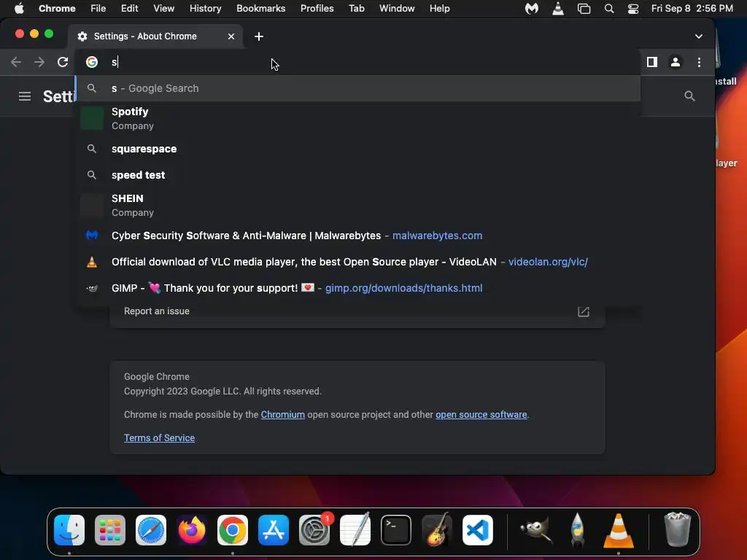
Task: Open Trash from the dock
Action: [x=678, y=530]
